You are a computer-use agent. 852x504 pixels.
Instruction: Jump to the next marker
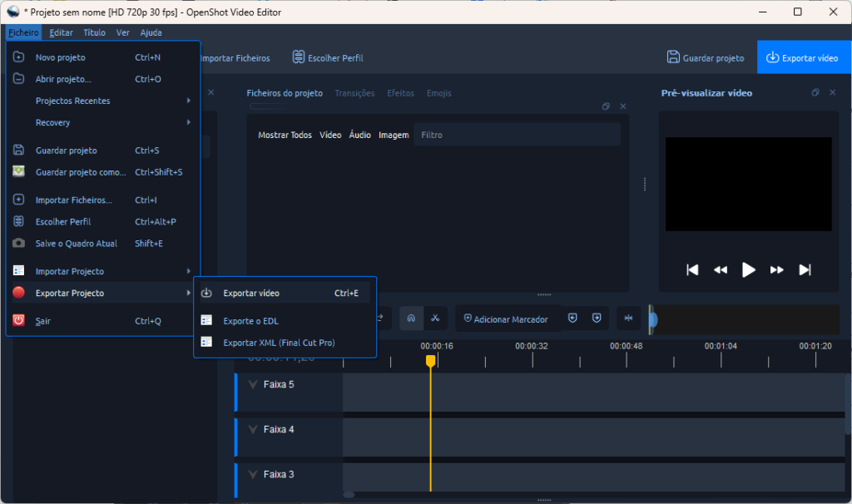tap(597, 319)
